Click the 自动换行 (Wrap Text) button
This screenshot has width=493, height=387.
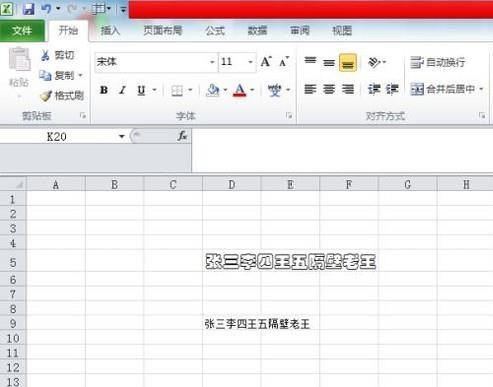pyautogui.click(x=438, y=62)
